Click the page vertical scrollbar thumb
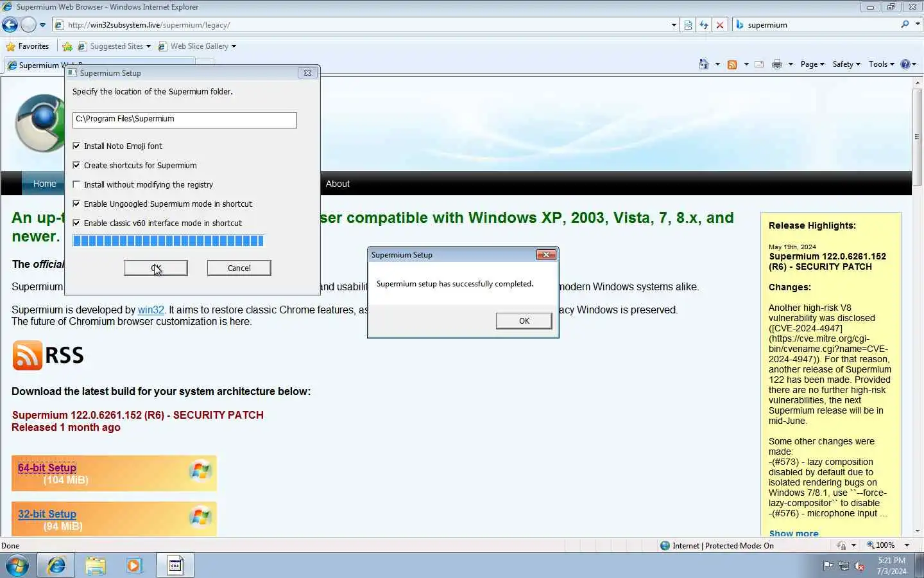 tap(917, 137)
